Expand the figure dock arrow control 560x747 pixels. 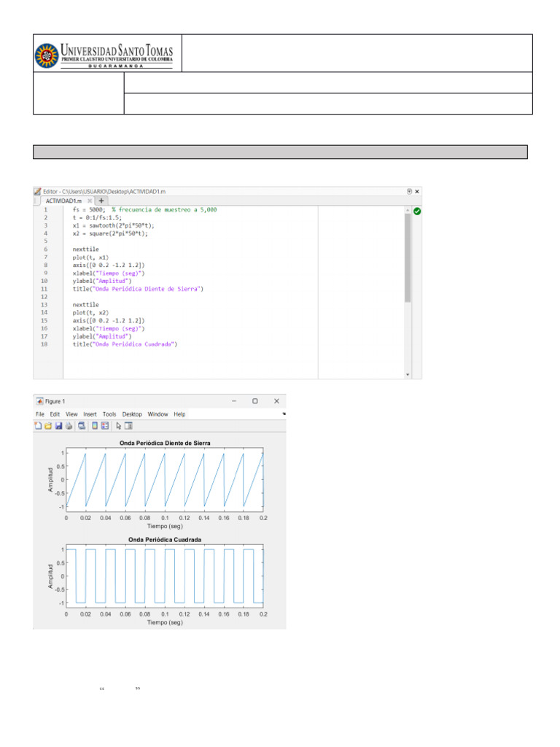283,414
